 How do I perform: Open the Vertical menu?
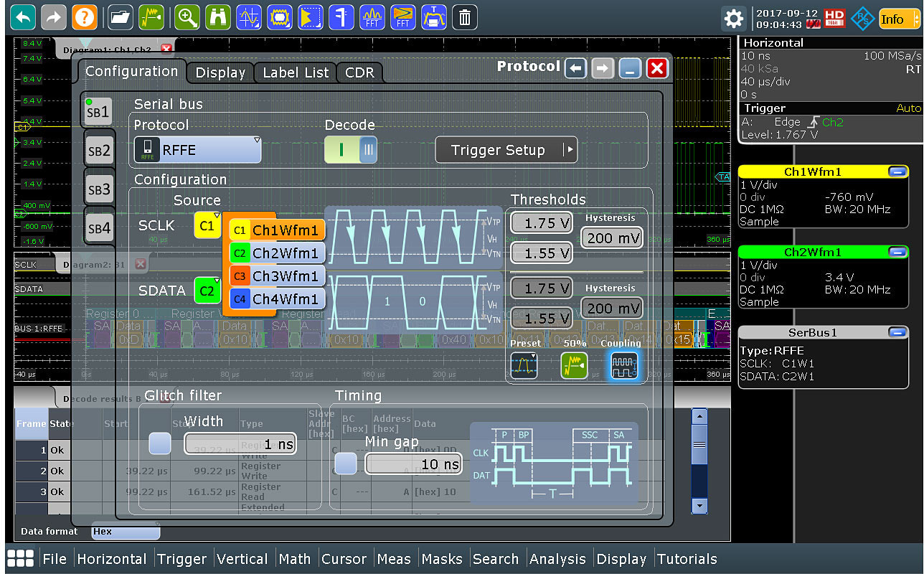pyautogui.click(x=242, y=559)
